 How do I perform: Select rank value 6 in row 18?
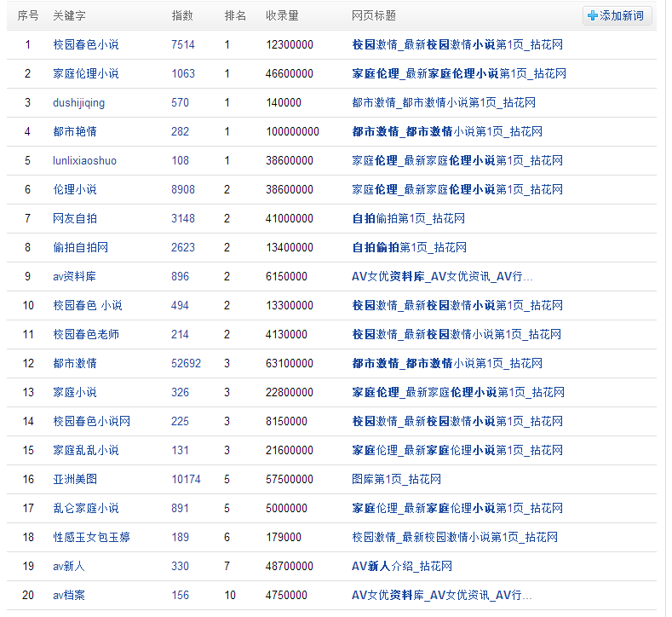227,537
